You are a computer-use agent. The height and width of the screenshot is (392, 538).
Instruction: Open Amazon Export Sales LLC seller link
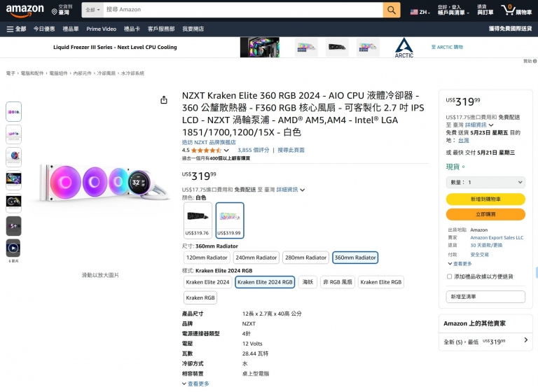point(497,238)
